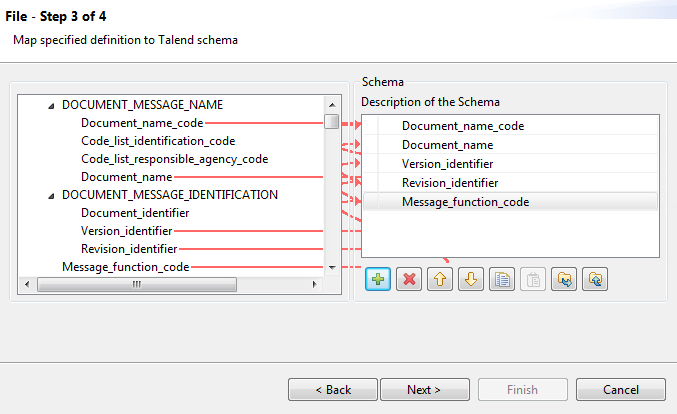677x414 pixels.
Task: Click the tree's vertical scrollbar down arrow
Action: tap(331, 269)
